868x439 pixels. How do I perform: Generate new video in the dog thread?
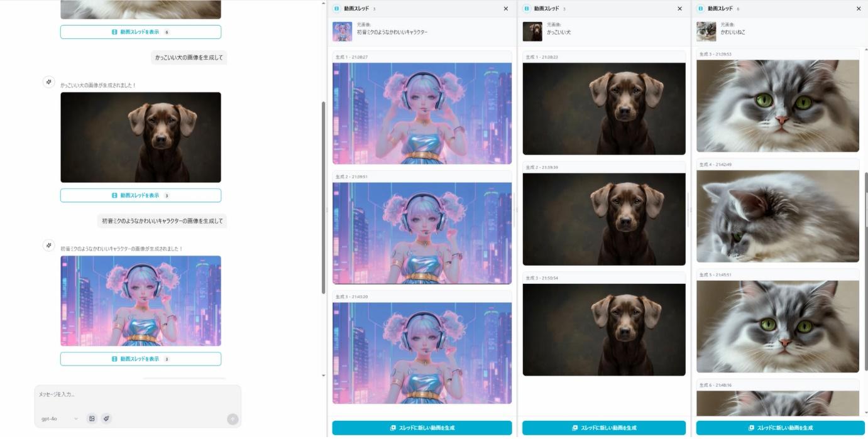(x=604, y=428)
